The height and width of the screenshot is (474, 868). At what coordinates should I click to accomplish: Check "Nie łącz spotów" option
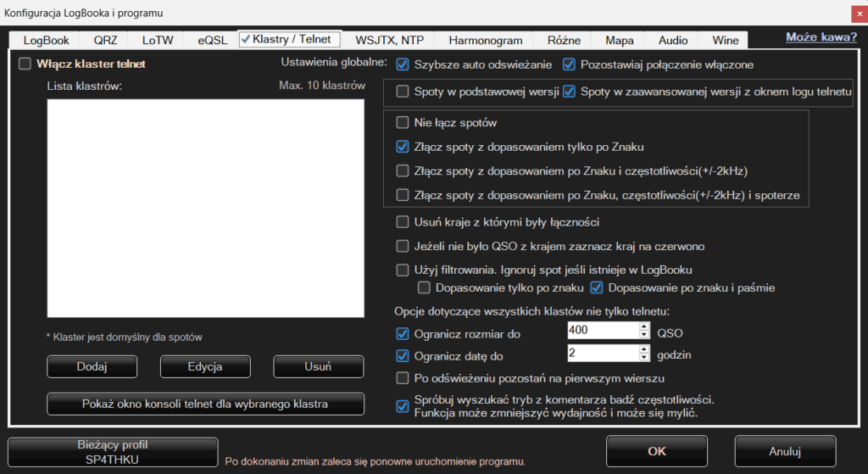tap(403, 122)
